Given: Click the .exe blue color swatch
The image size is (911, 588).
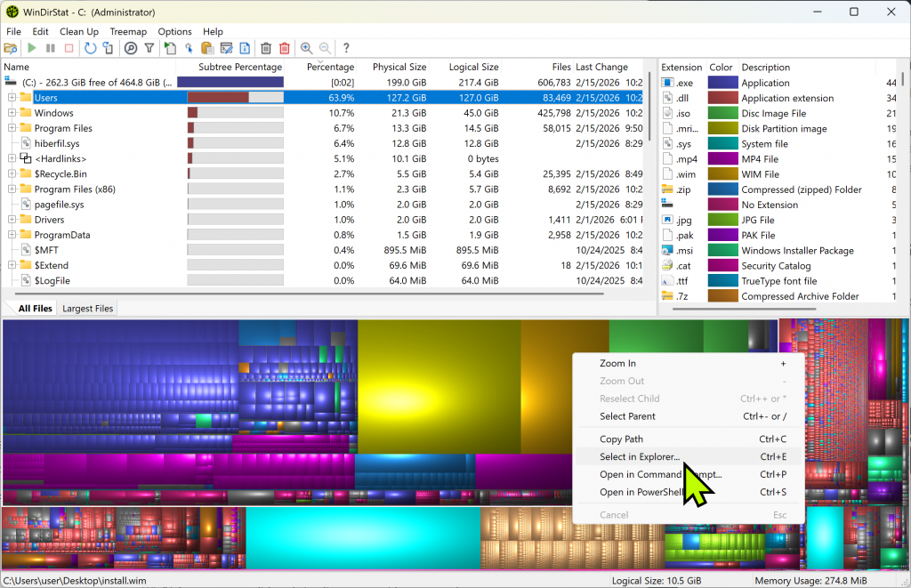Looking at the screenshot, I should coord(722,83).
